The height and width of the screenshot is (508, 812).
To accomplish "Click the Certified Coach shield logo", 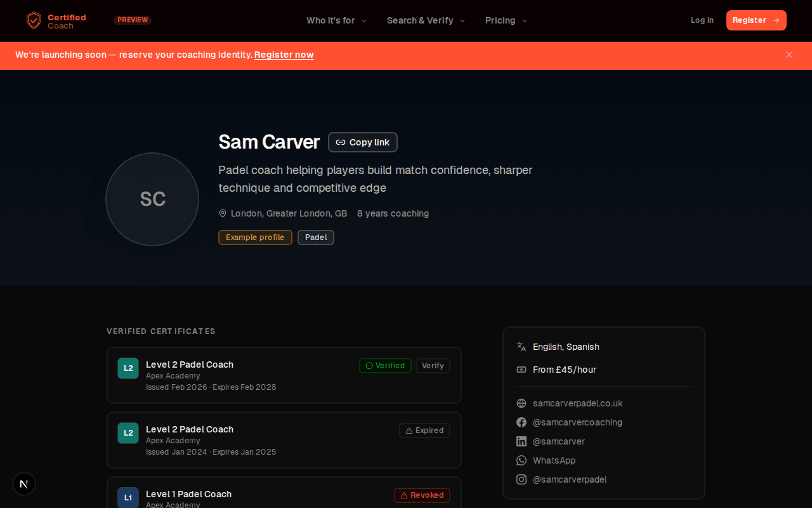I will (34, 20).
